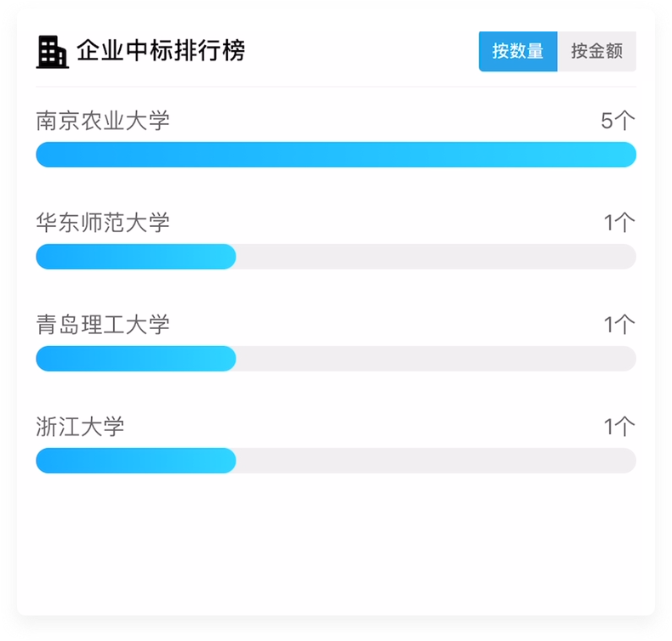Click the full progress bar under 南京农业大学
The height and width of the screenshot is (641, 672).
(x=336, y=155)
